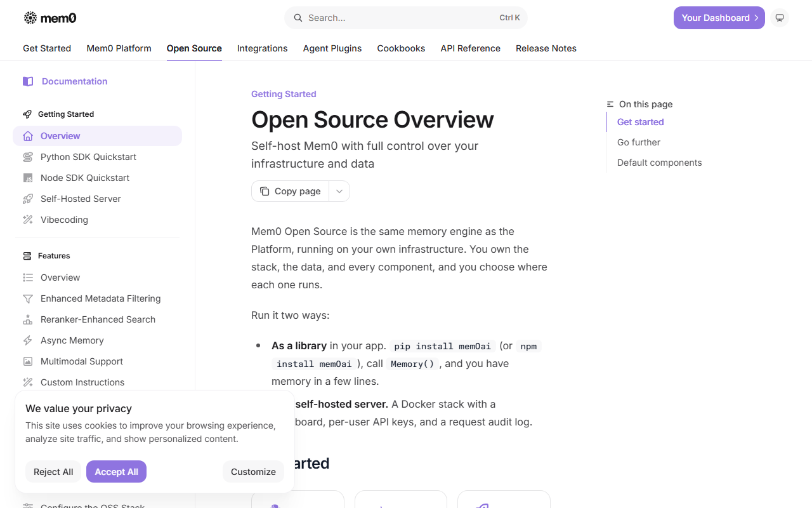This screenshot has height=508, width=812.
Task: Click the Multimodal Support image icon
Action: coord(28,361)
